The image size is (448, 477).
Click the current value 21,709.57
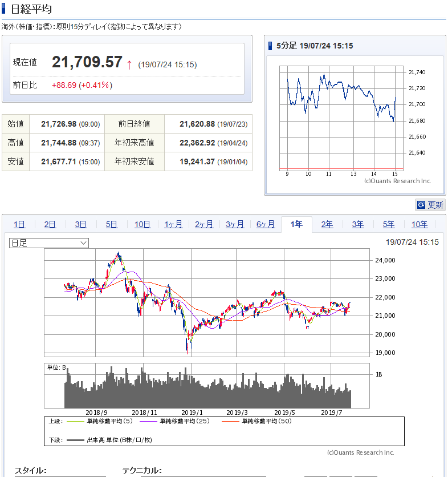click(x=87, y=62)
